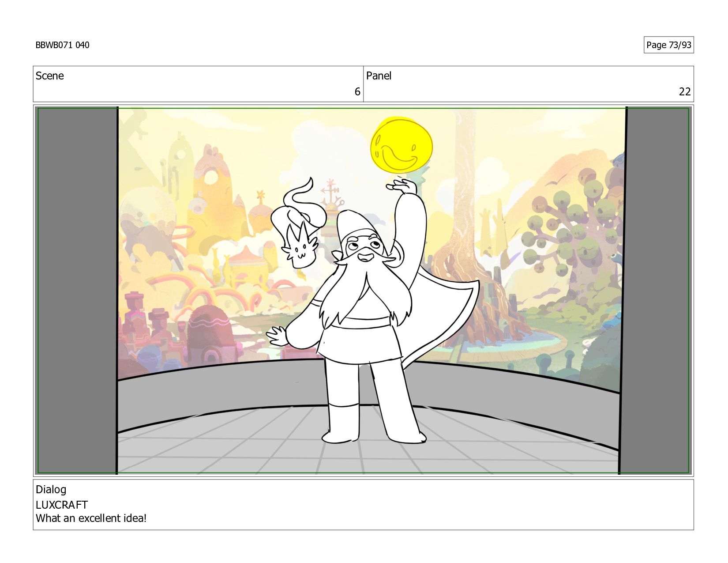The width and height of the screenshot is (728, 563).
Task: Click the 'Dialog' section label
Action: pos(51,490)
